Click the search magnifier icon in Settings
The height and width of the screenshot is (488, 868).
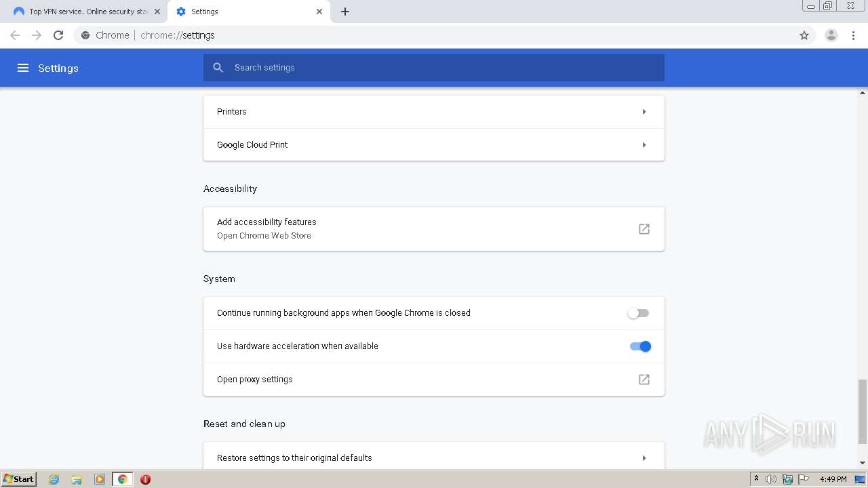218,68
